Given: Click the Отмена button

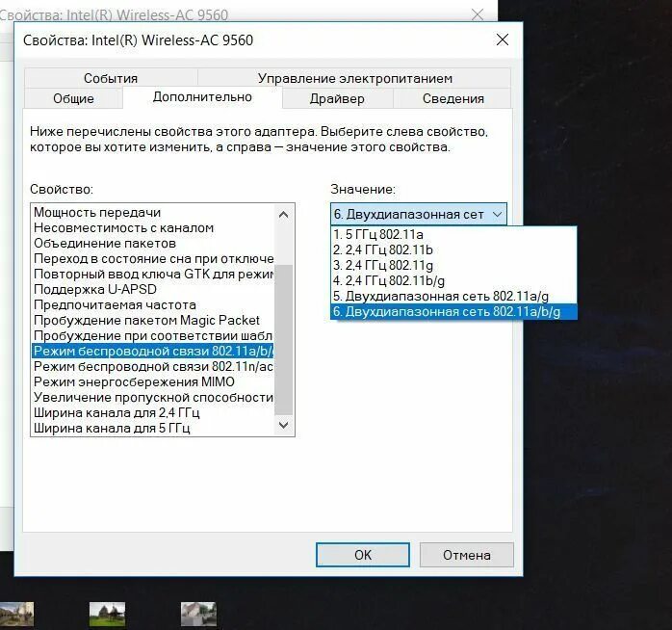Looking at the screenshot, I should coord(466,555).
